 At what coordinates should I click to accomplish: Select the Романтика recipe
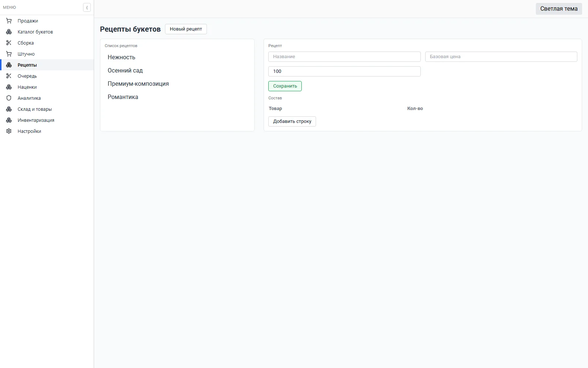177,97
